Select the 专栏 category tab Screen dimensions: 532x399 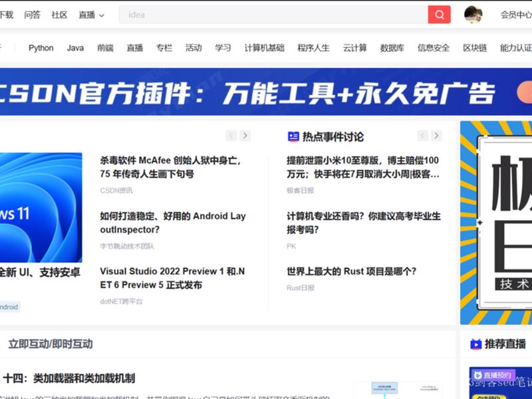[164, 48]
